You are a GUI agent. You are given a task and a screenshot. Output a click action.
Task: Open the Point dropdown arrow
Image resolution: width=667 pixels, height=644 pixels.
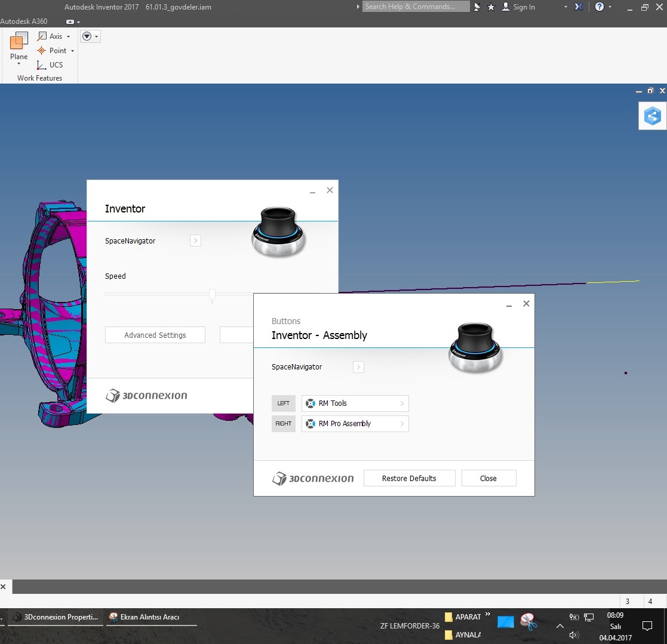[73, 51]
